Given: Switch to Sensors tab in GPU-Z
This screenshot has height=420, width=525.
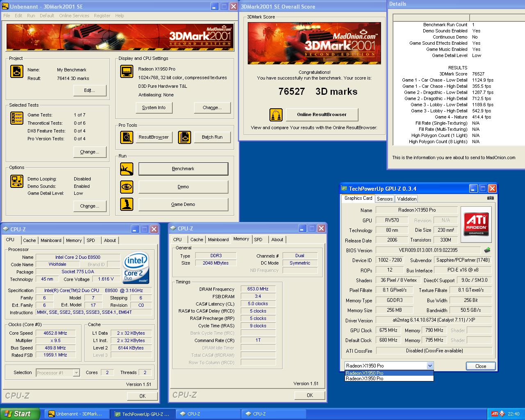Looking at the screenshot, I should 385,199.
